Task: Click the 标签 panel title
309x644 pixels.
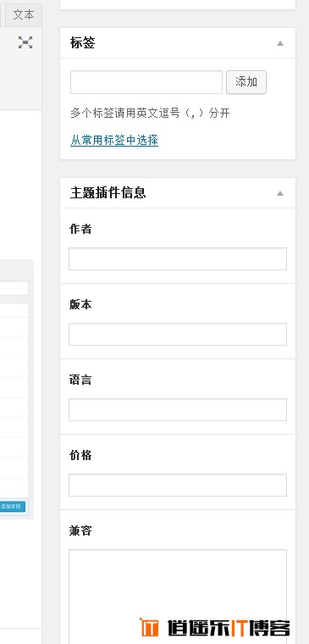Action: point(82,43)
